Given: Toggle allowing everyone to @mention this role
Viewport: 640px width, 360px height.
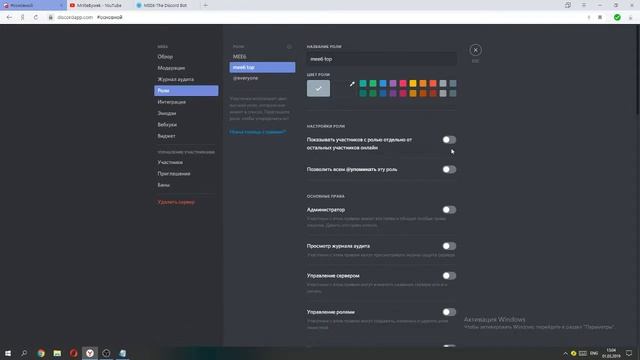Looking at the screenshot, I should (449, 169).
